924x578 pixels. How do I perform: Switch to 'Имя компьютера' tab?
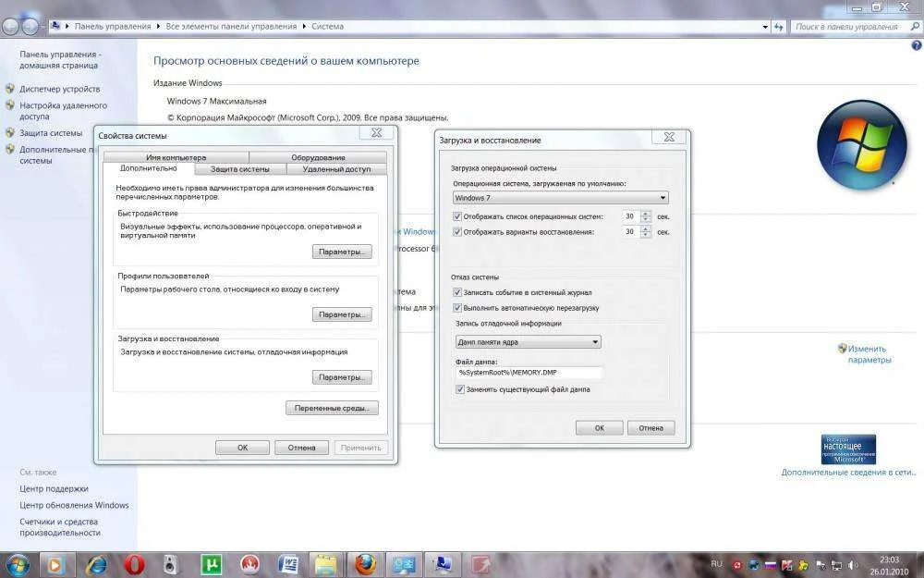coord(176,157)
